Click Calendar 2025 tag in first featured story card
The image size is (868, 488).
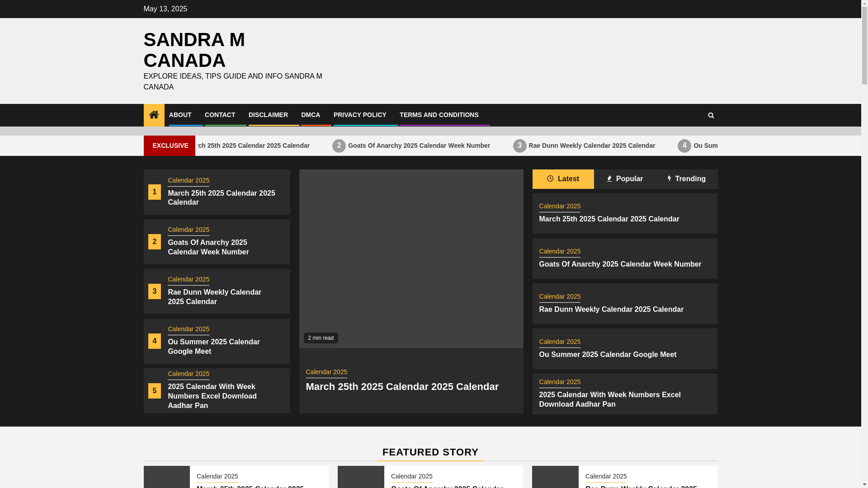217,476
